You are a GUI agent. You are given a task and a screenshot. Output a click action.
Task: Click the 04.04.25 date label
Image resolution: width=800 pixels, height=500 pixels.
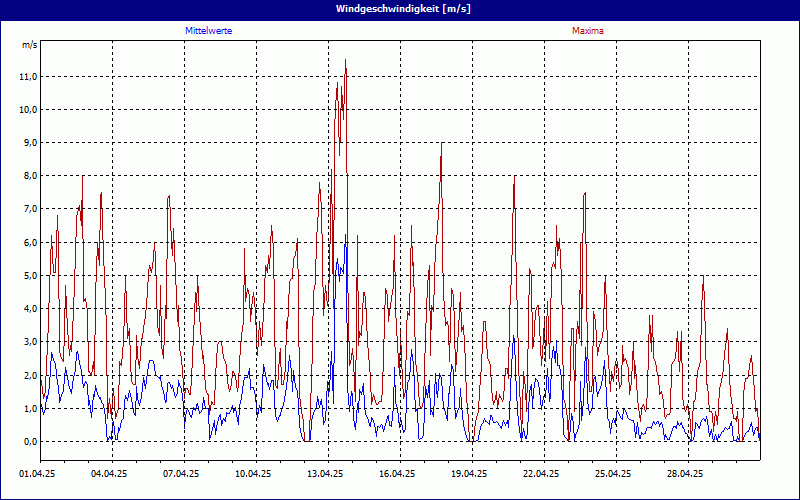tap(109, 474)
